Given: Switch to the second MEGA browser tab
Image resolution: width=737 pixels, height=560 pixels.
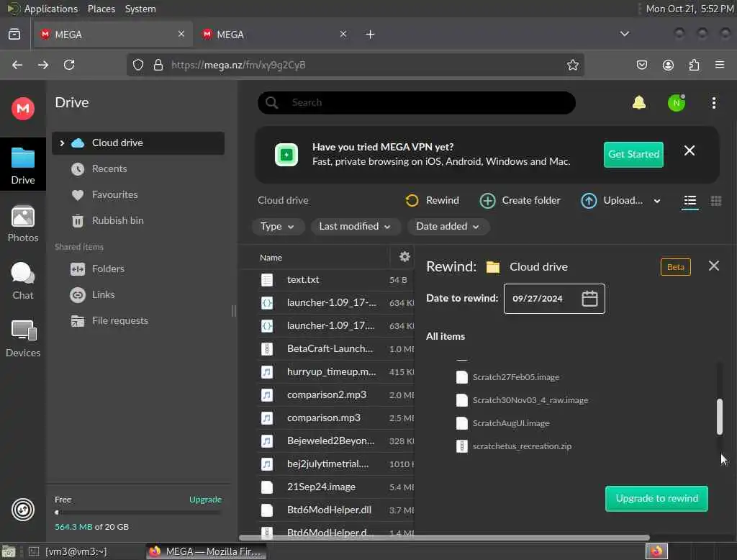Looking at the screenshot, I should 274,35.
